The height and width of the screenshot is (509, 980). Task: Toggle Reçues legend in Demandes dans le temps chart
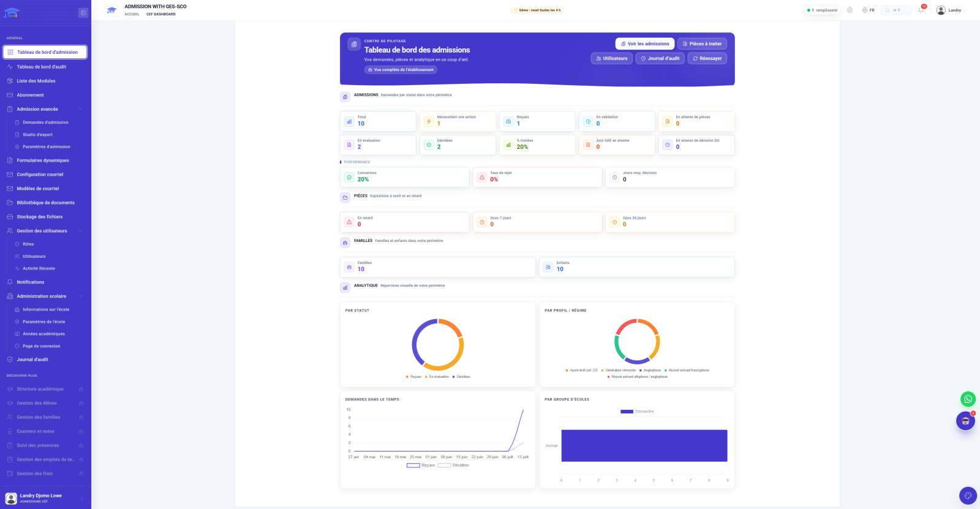(421, 466)
